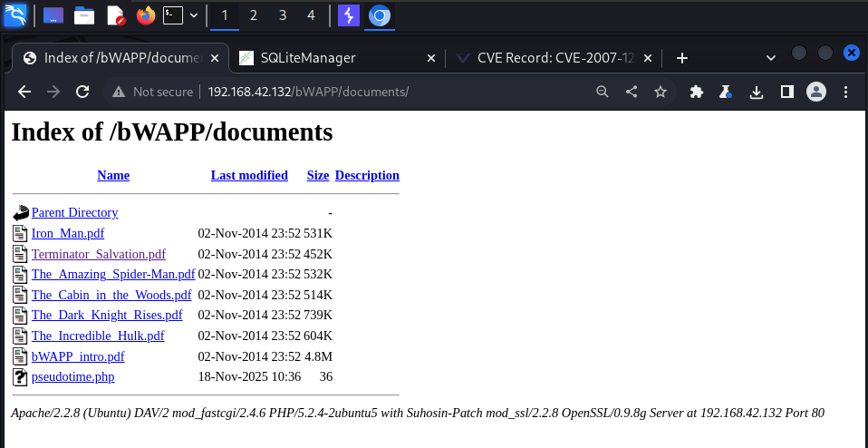Image resolution: width=868 pixels, height=448 pixels.
Task: Click the user profile avatar
Action: pyautogui.click(x=816, y=92)
